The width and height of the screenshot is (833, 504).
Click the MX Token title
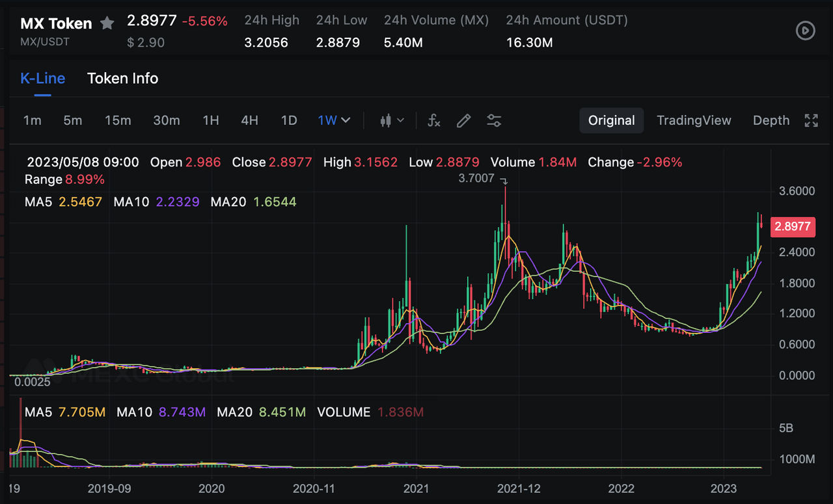pyautogui.click(x=57, y=24)
